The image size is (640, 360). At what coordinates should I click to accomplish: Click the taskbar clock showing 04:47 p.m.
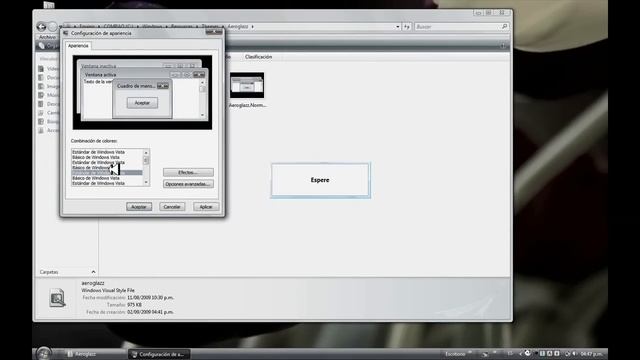click(591, 354)
